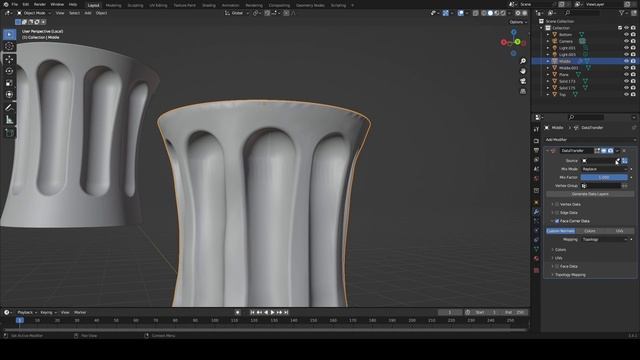Expand the Topology Mapping subpanel

[x=569, y=275]
